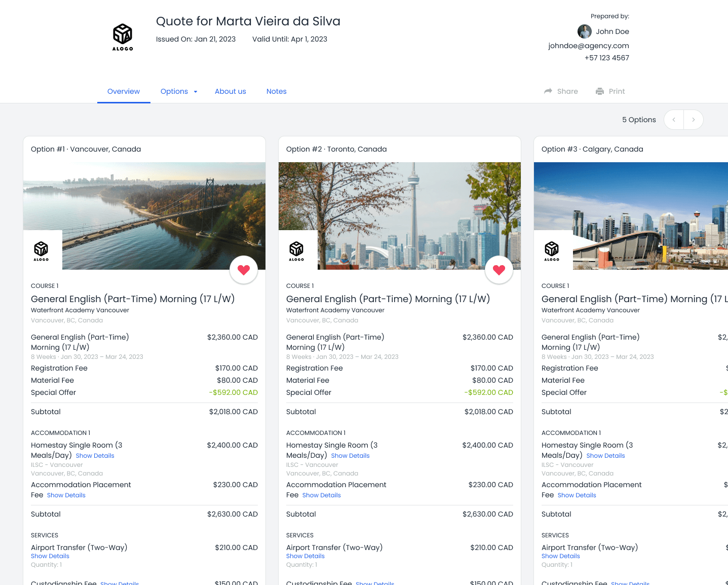Viewport: 728px width, 585px height.
Task: Show Details for Accommodation Placement Fee Option #2
Action: pyautogui.click(x=322, y=495)
